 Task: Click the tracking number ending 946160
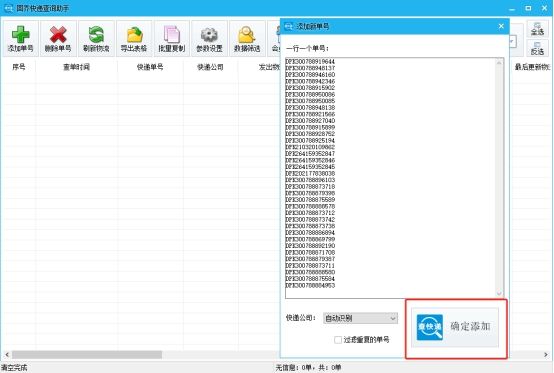[310, 75]
